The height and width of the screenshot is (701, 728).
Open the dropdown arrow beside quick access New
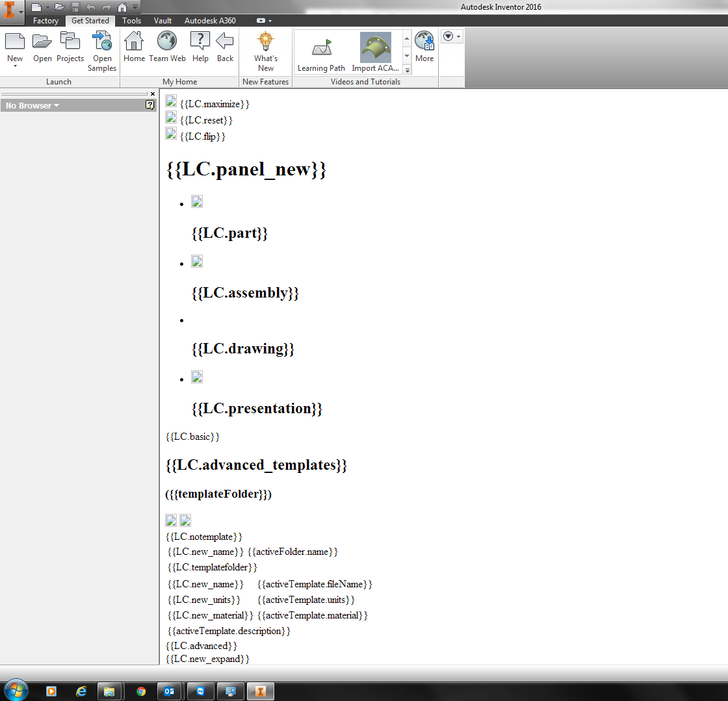point(47,7)
